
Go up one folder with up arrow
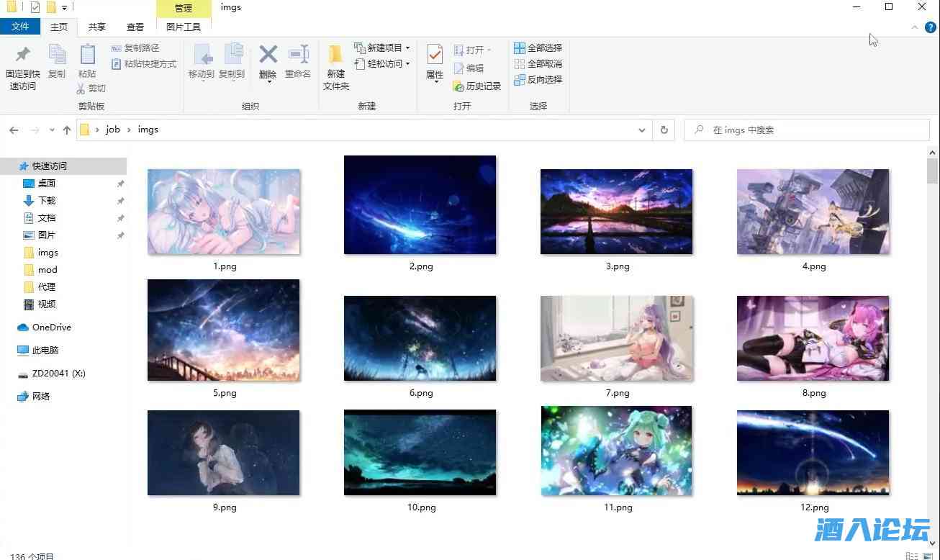(x=67, y=130)
